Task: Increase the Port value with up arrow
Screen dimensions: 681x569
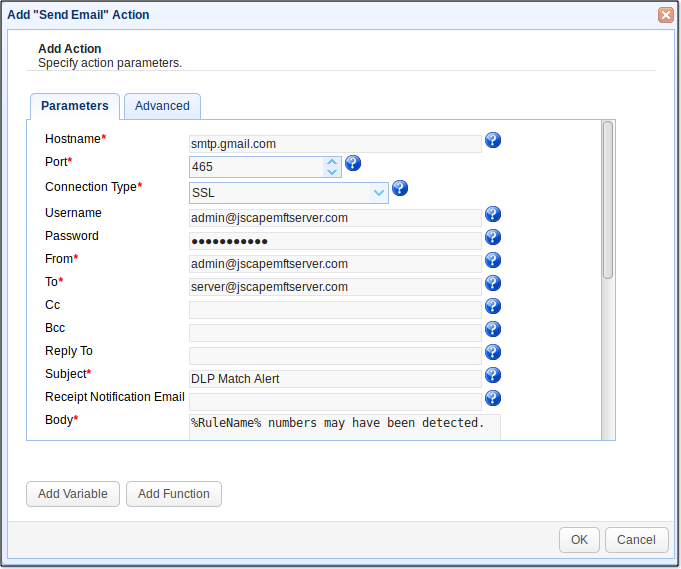Action: pyautogui.click(x=332, y=161)
